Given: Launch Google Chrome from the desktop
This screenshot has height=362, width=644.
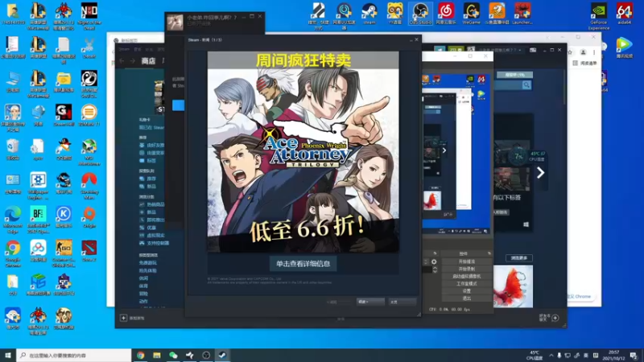Looking at the screenshot, I should point(13,254).
